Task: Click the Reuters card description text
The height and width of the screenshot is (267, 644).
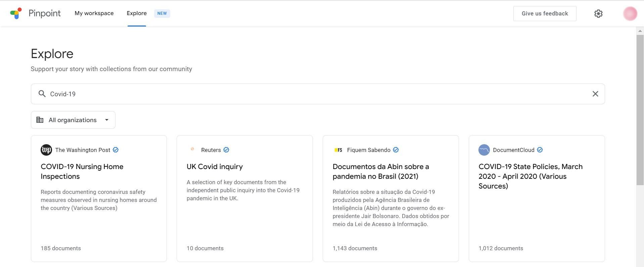Action: pyautogui.click(x=243, y=190)
